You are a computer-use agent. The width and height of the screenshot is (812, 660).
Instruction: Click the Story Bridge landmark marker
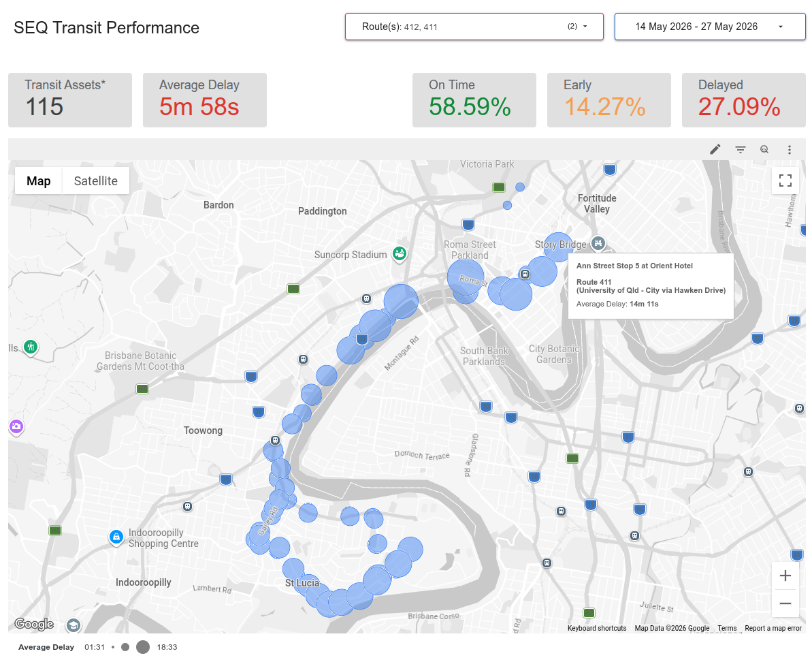(598, 243)
